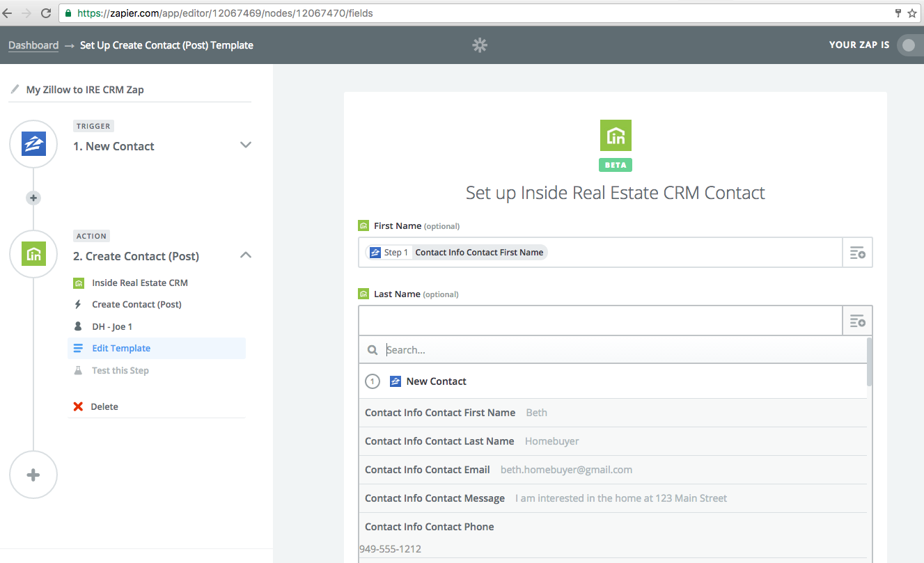Click the My Zillow to IRE CRM Zap title
The height and width of the screenshot is (563, 924).
click(85, 89)
